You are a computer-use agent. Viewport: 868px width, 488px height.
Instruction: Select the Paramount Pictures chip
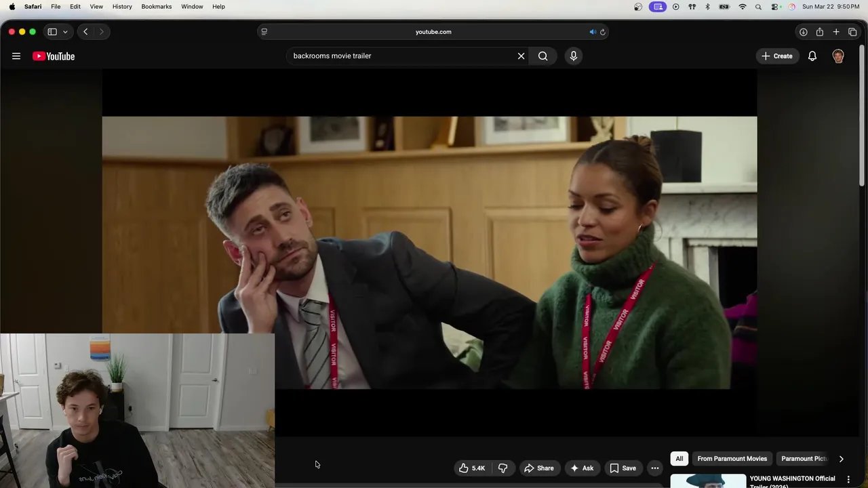[804, 459]
